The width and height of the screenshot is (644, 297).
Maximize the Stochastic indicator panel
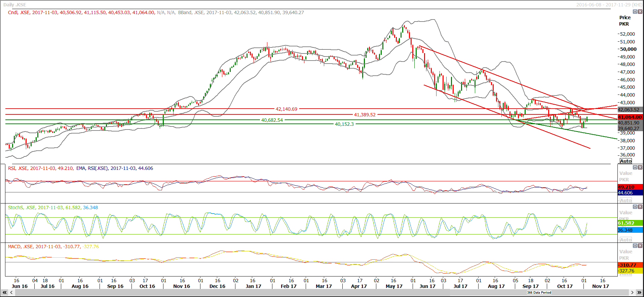coord(635,207)
